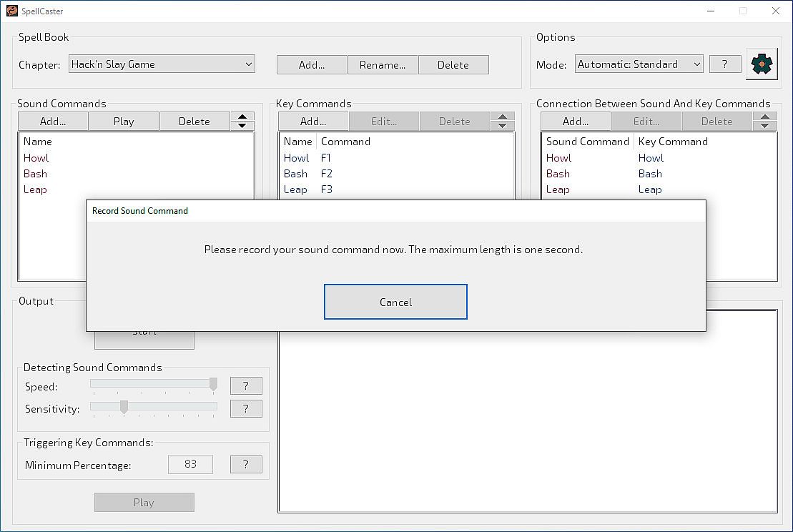
Task: Click the help button beside Speed slider
Action: (x=246, y=386)
